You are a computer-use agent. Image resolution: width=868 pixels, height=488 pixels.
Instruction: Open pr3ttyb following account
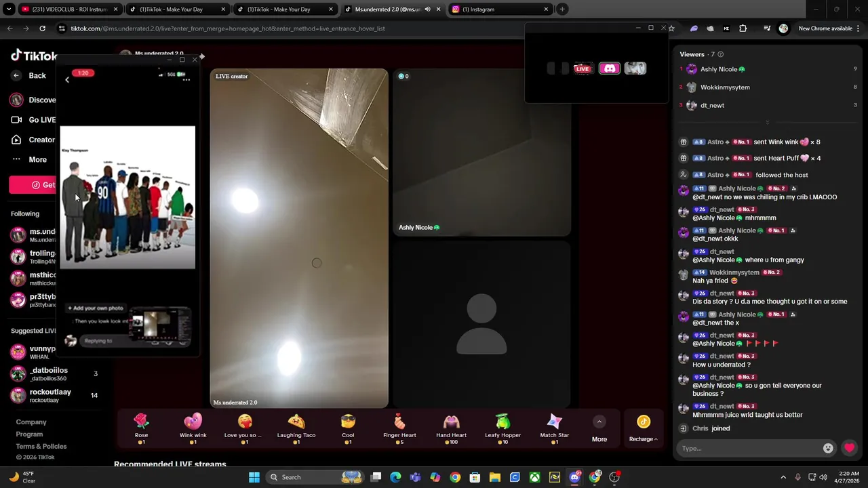pos(34,300)
